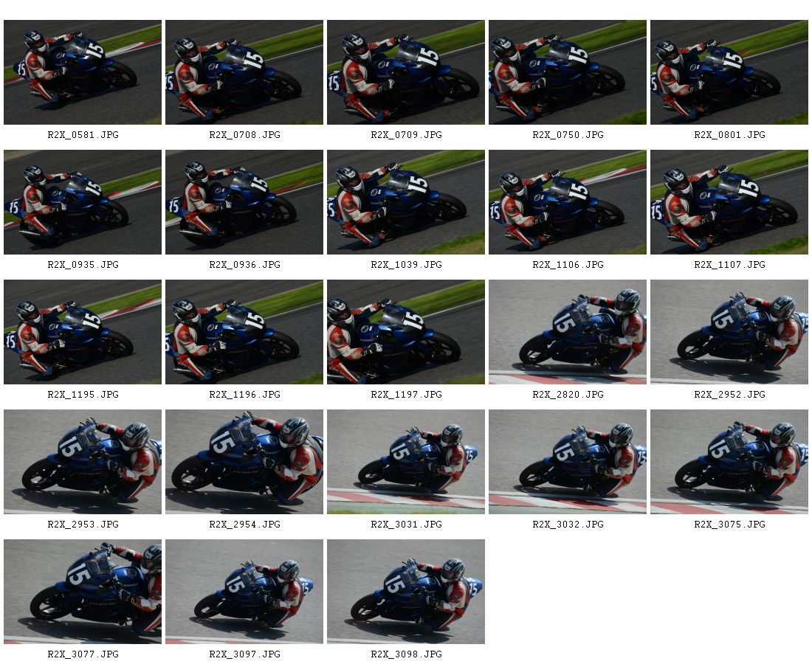The height and width of the screenshot is (664, 812).
Task: Open thumbnail R2X_2820.JPG
Action: click(568, 332)
